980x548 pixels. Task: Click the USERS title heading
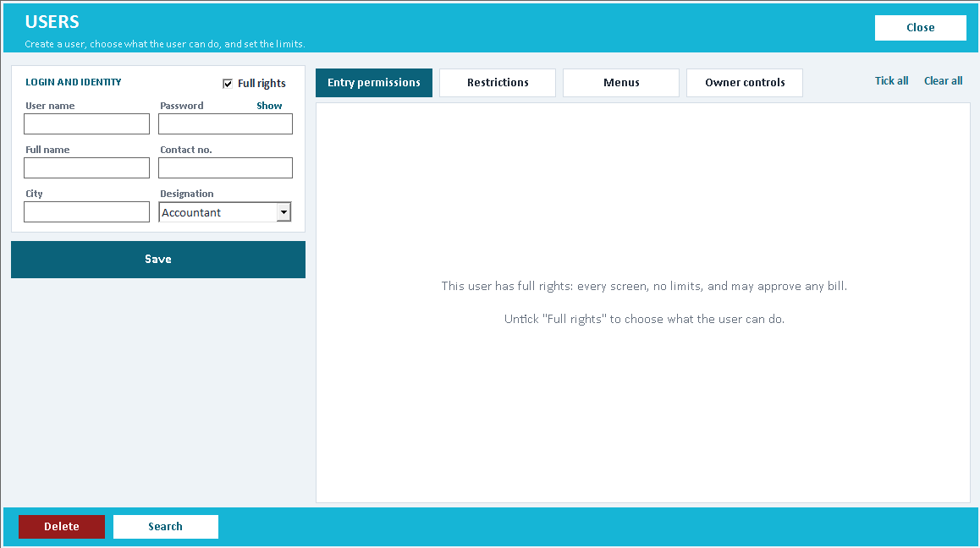tap(52, 22)
